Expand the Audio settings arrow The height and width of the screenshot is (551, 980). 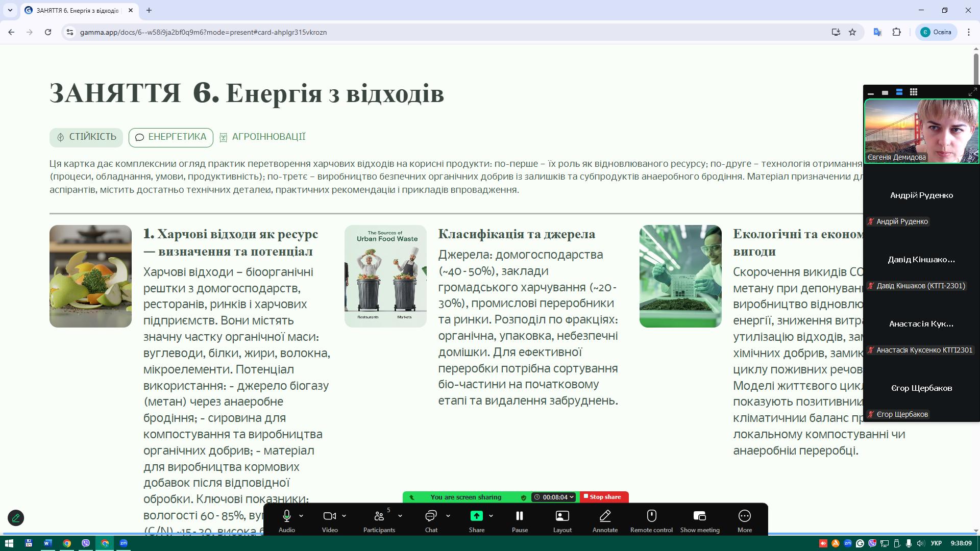[x=301, y=516]
